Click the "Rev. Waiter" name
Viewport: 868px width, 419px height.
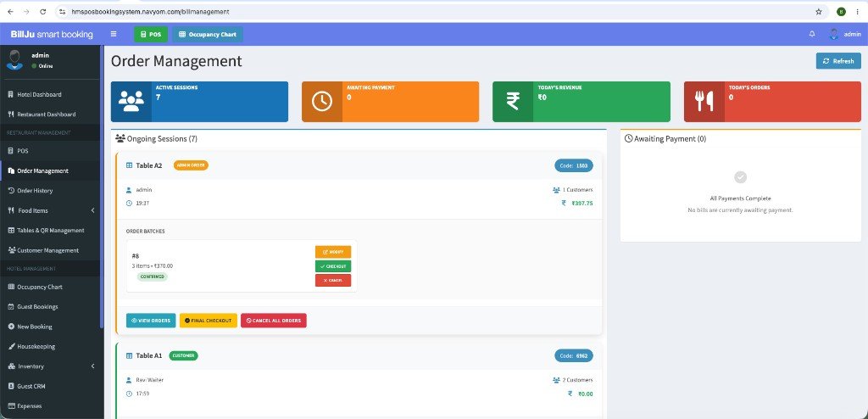click(149, 380)
